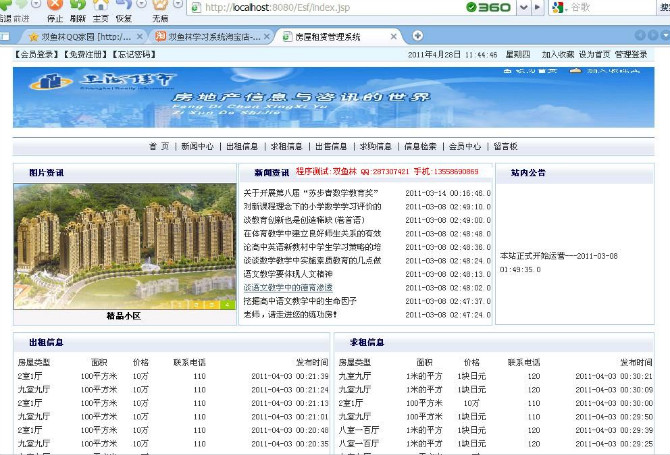This screenshot has height=455, width=670.
Task: Click the right tab-scroll arrow at the tab bar's right end
Action: click(x=653, y=35)
